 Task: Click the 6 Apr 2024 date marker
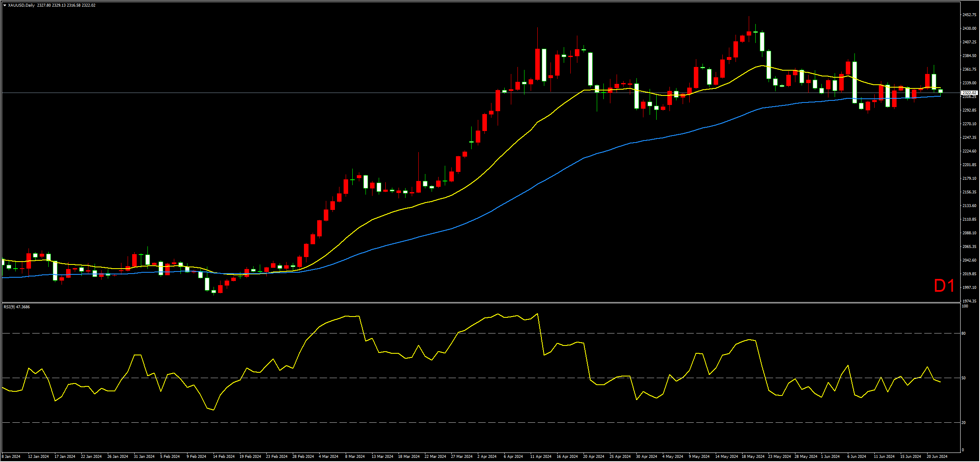pos(514,457)
